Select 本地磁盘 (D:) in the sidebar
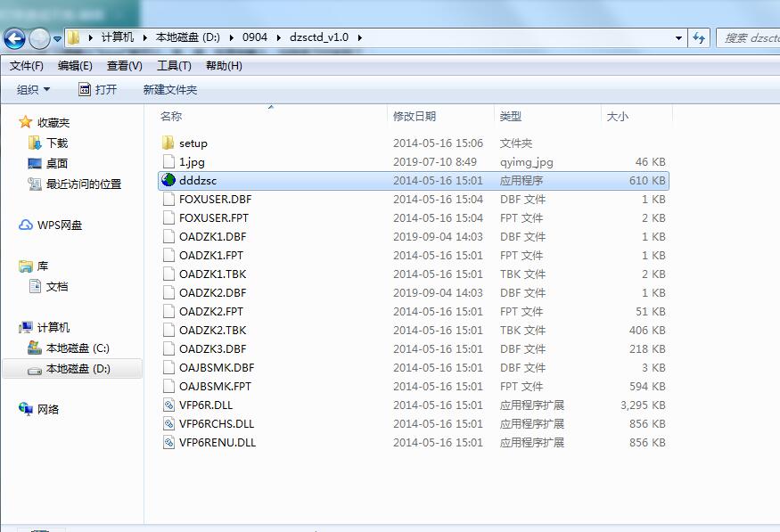The width and height of the screenshot is (780, 532). 78,369
